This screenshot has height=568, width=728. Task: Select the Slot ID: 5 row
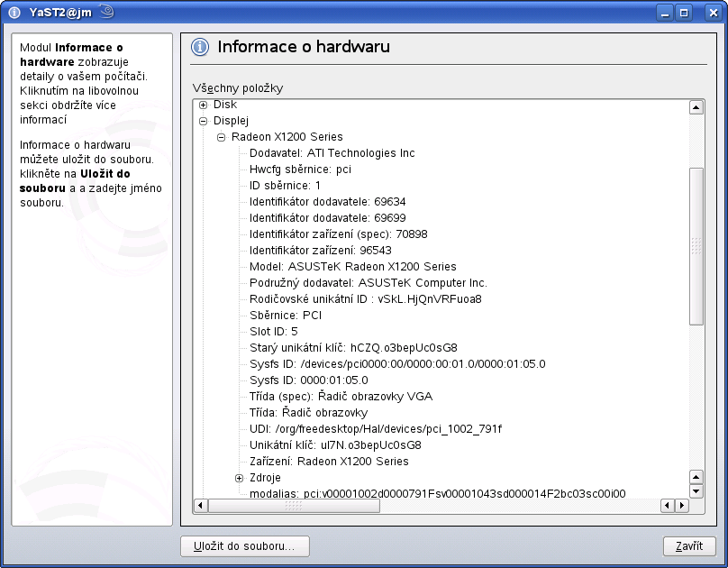(x=274, y=332)
